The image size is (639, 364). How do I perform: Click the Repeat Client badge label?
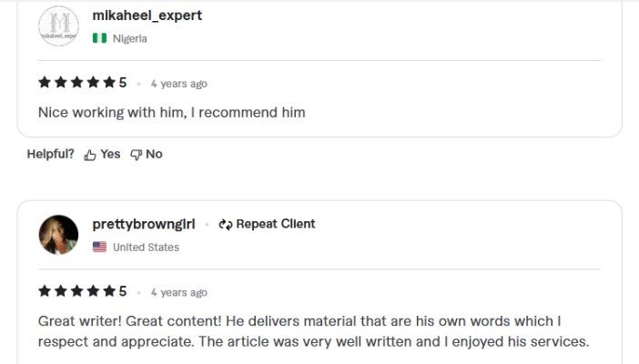point(275,224)
